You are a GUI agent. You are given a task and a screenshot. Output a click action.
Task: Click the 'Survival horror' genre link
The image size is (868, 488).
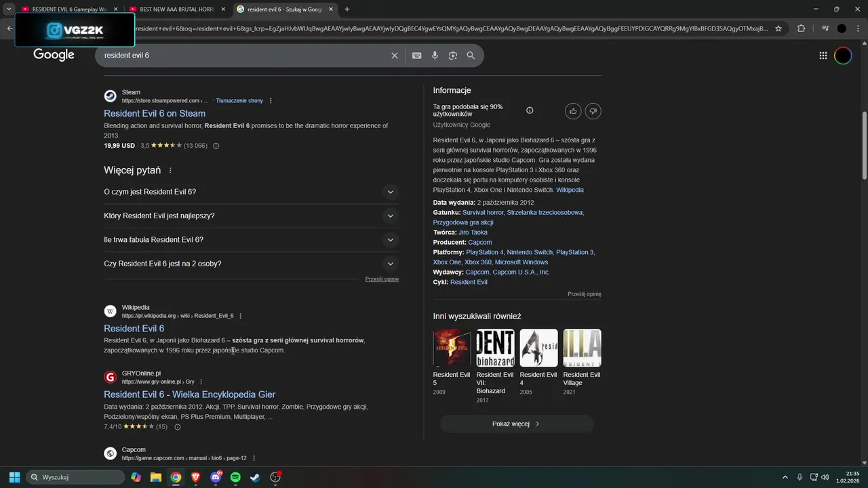483,213
